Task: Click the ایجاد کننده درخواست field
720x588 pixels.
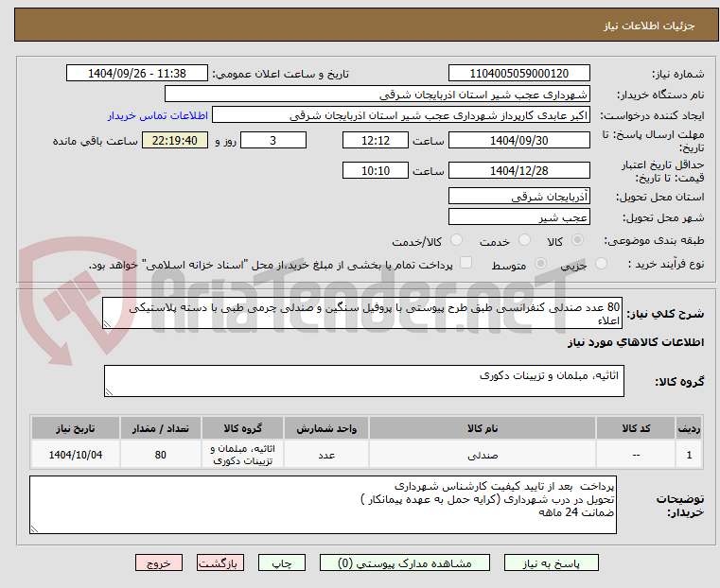Action: point(401,115)
